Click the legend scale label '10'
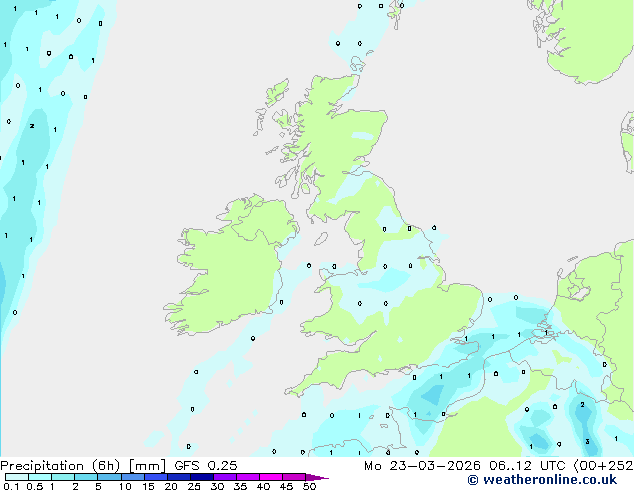The height and width of the screenshot is (490, 634). [125, 486]
